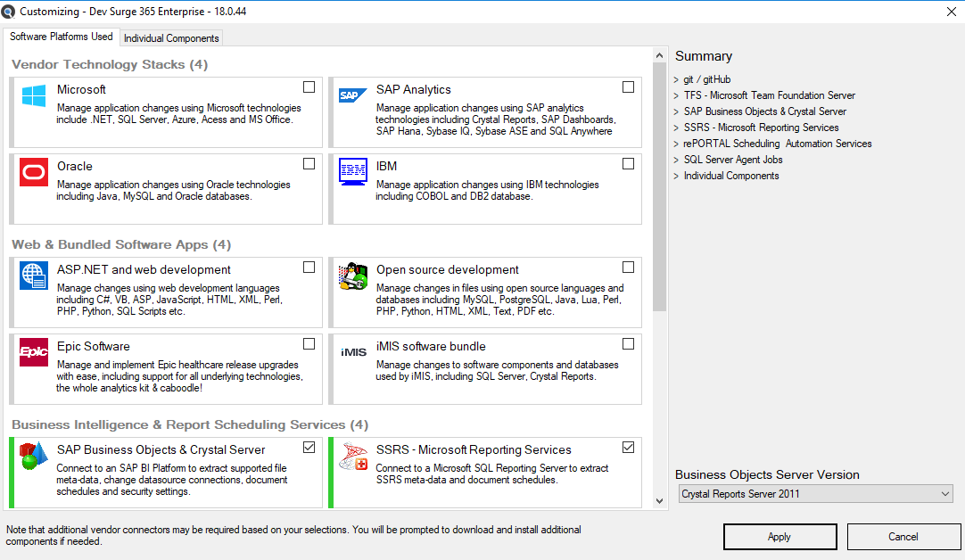Viewport: 965px width, 560px height.
Task: Click the Summary heading
Action: click(704, 56)
